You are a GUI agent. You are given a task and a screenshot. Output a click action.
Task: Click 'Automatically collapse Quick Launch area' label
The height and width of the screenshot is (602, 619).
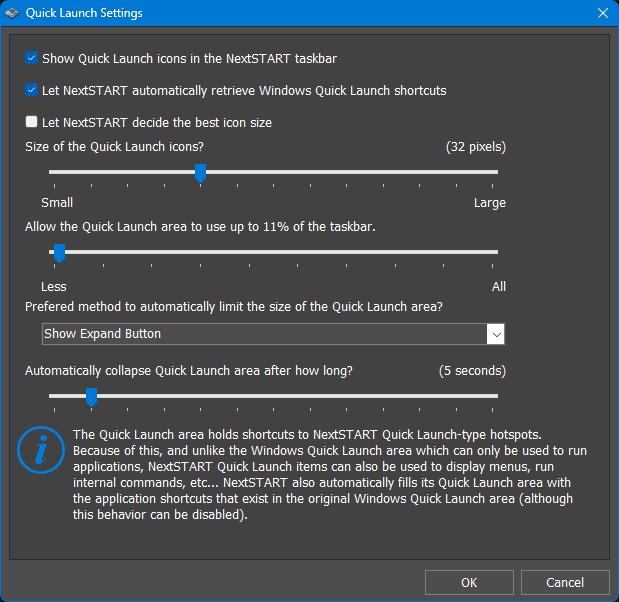[189, 371]
